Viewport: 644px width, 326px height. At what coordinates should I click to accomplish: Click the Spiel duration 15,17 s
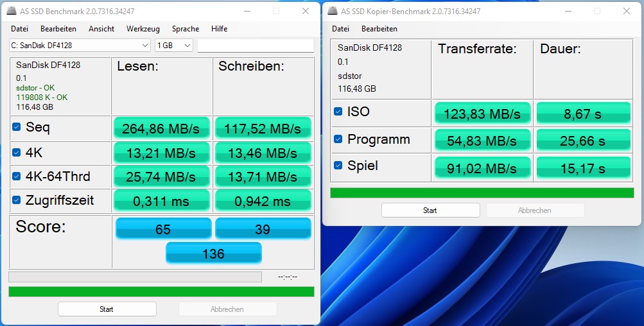(x=583, y=168)
